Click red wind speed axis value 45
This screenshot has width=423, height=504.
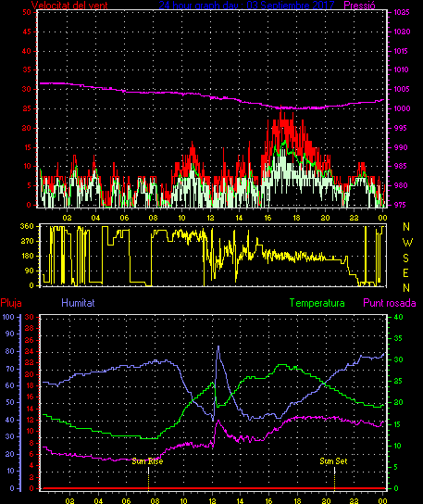(x=27, y=31)
